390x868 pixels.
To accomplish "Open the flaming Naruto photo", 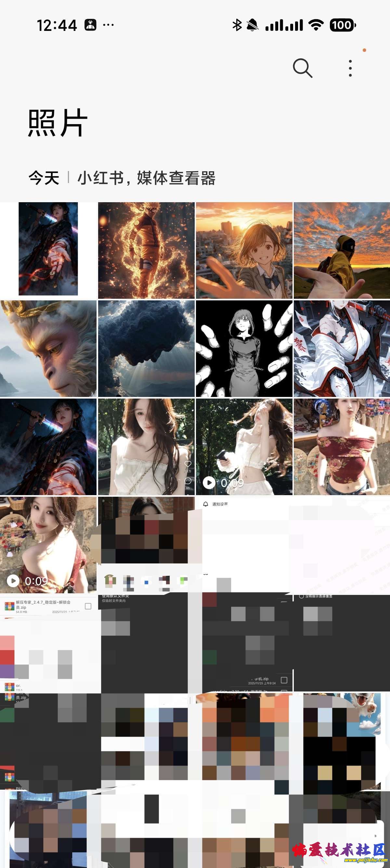I will pos(146,250).
